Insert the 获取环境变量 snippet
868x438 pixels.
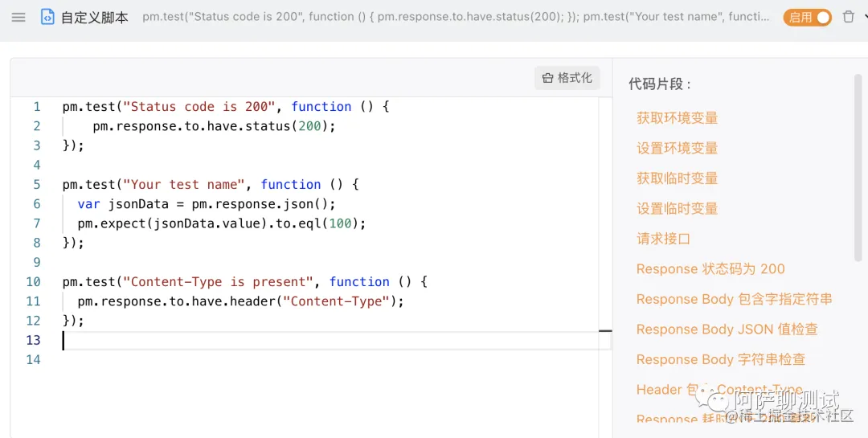click(x=677, y=118)
